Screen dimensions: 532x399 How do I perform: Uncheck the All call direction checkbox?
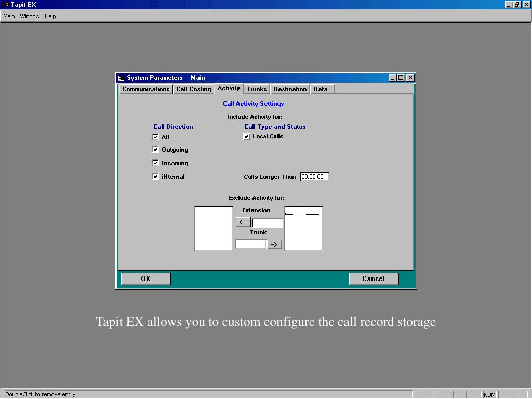(x=155, y=137)
